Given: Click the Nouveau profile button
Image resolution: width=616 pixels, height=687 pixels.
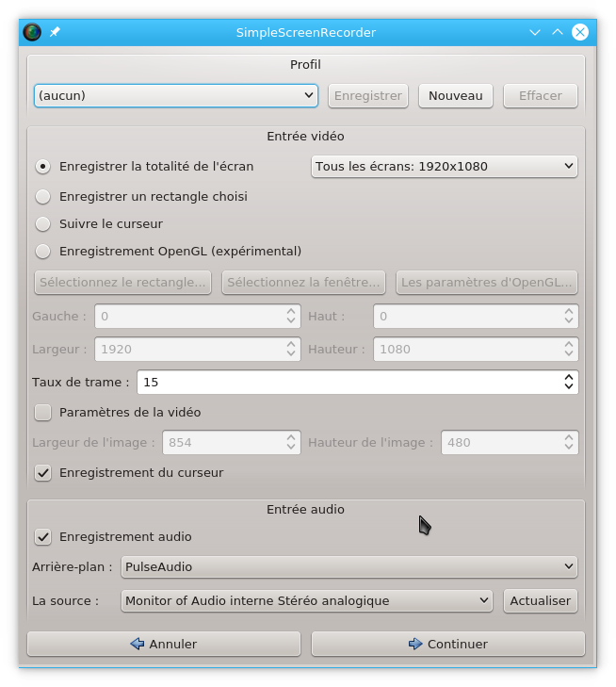Looking at the screenshot, I should (x=456, y=95).
